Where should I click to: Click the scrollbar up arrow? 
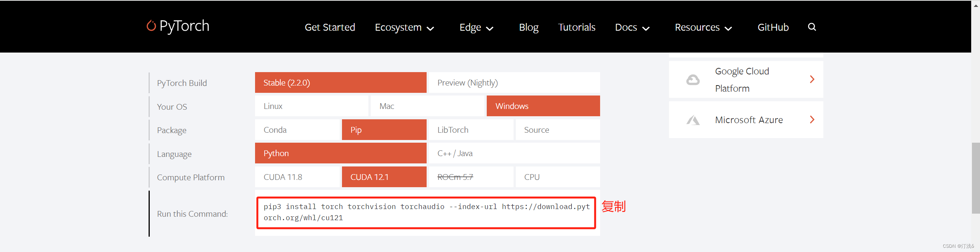[976, 5]
